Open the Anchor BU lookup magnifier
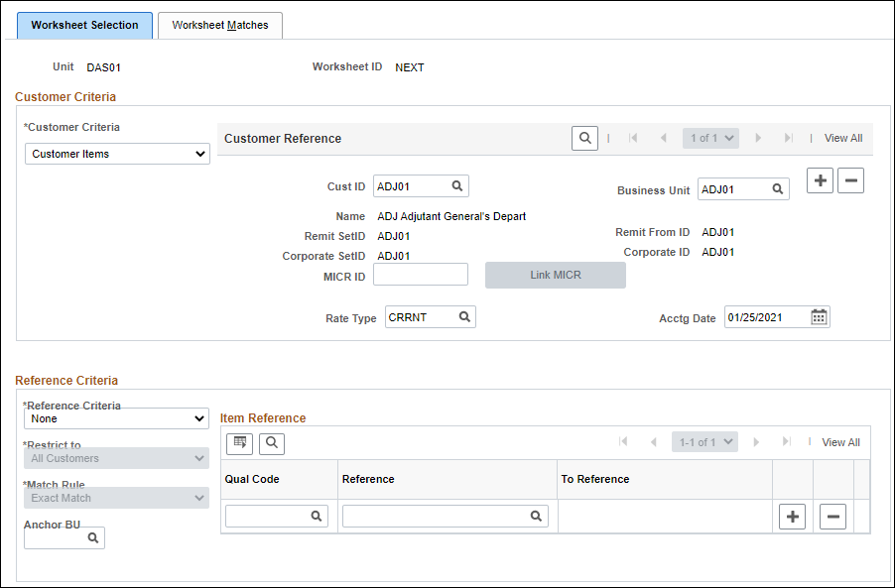 pos(92,536)
